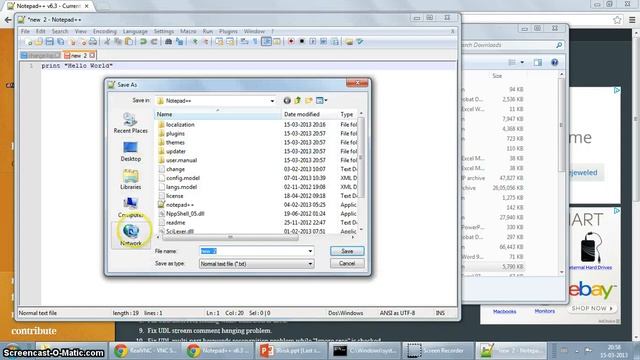Click the Back icon in Save As dialog
The image size is (640, 360).
(x=287, y=100)
